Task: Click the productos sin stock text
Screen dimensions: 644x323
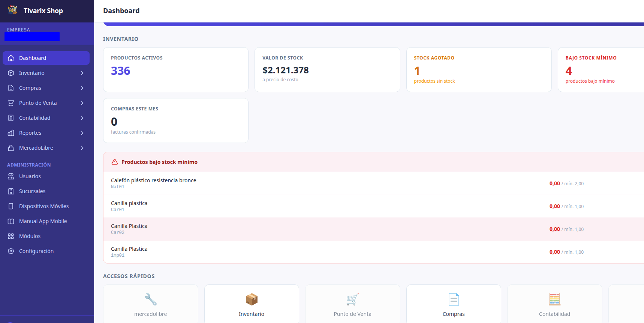Action: click(x=434, y=81)
